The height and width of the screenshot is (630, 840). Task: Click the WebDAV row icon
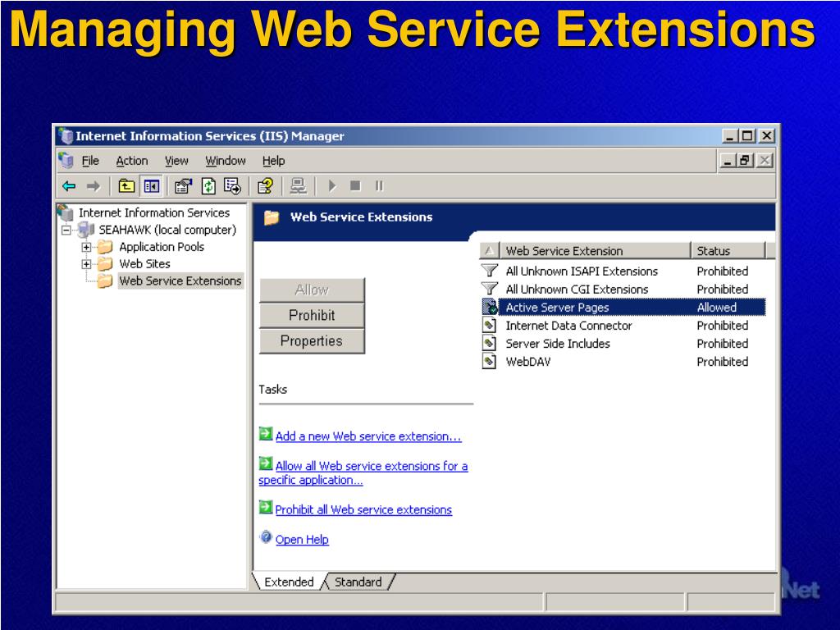coord(490,362)
